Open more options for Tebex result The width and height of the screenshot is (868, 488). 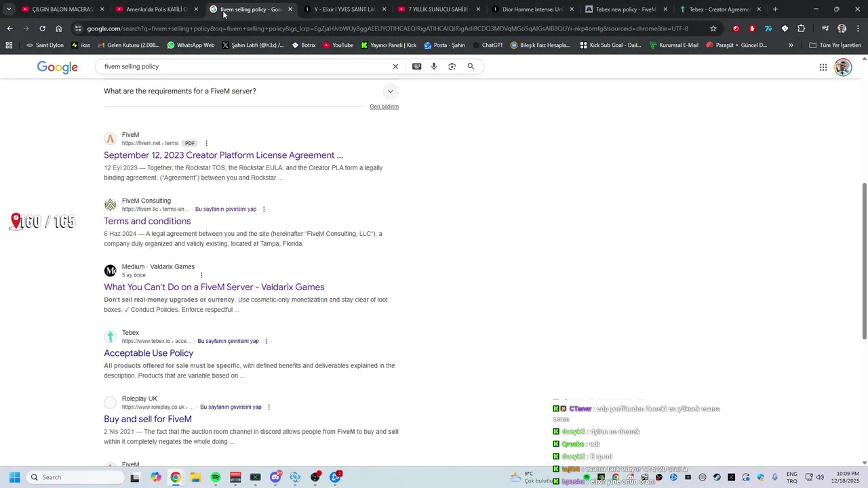pyautogui.click(x=266, y=341)
